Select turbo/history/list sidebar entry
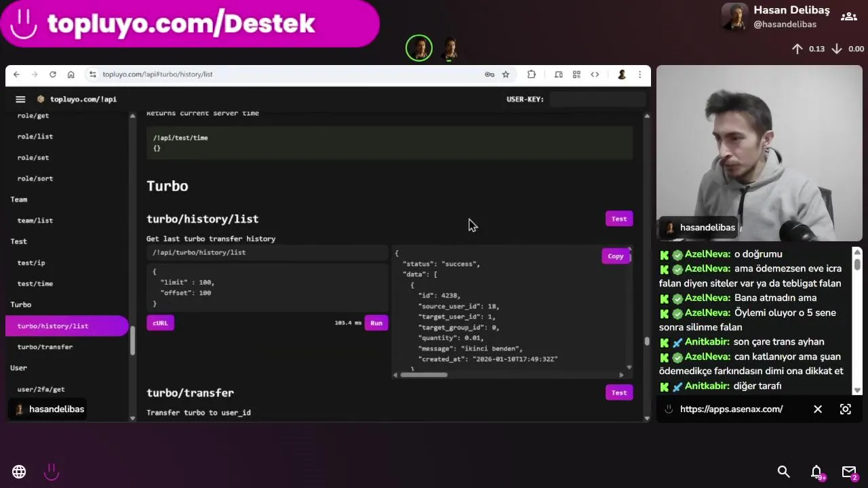This screenshot has width=868, height=488. [x=66, y=326]
